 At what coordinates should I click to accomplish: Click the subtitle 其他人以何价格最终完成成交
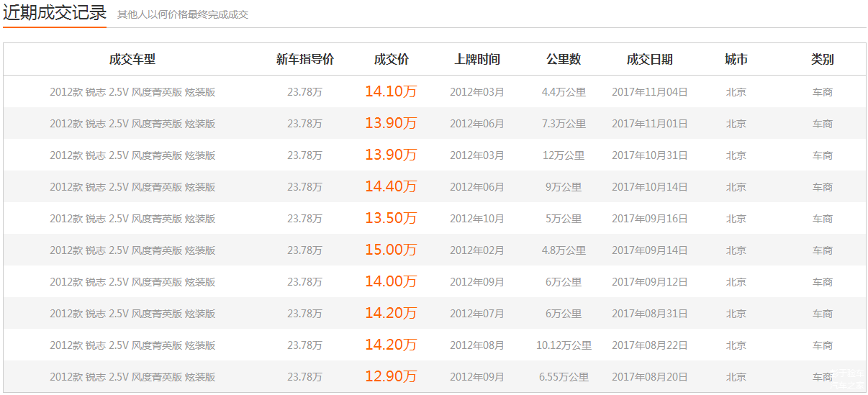[x=183, y=14]
